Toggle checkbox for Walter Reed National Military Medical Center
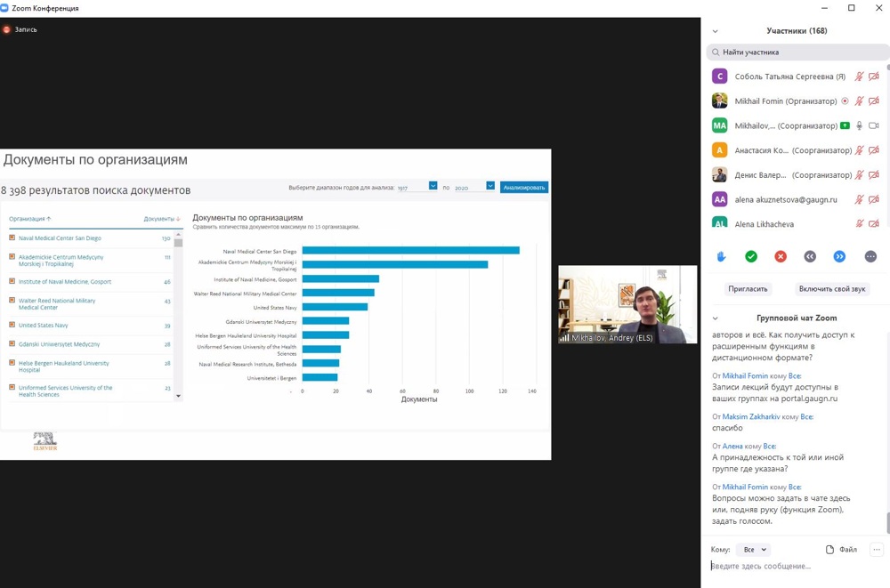This screenshot has height=588, width=890. pos(12,300)
